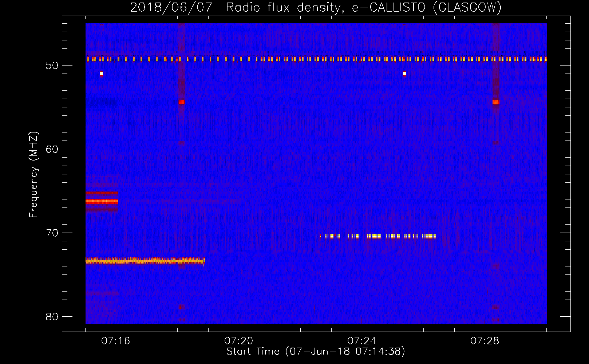
Task: Click the 'Frequency (MHZ)' axis label
Action: tap(33, 175)
